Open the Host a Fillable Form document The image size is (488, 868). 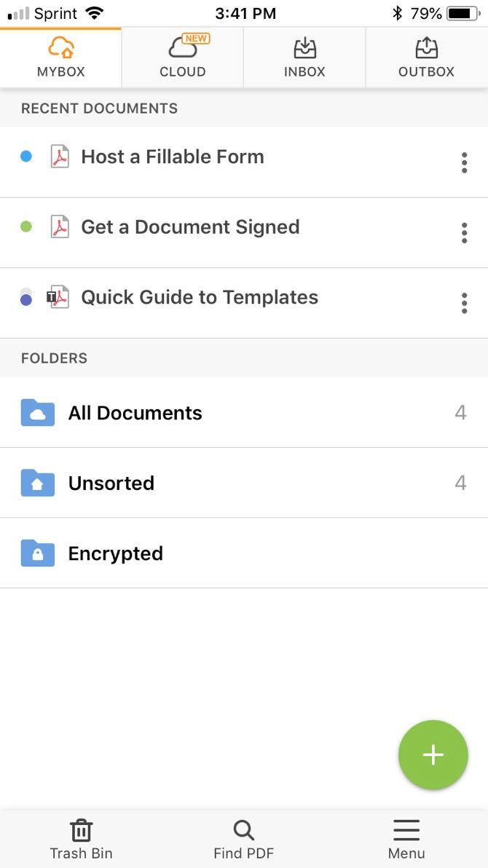coord(173,157)
